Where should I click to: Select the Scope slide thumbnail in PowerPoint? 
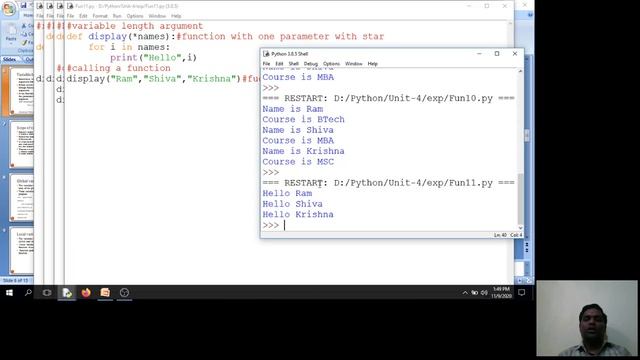tap(22, 144)
